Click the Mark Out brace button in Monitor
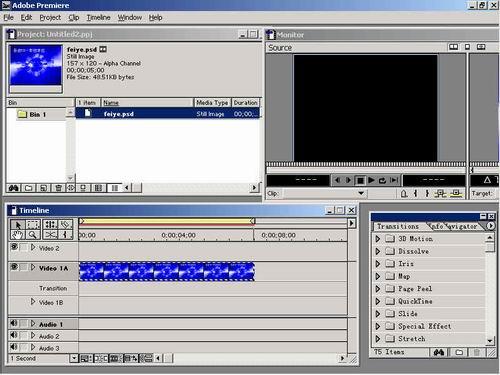 [427, 193]
